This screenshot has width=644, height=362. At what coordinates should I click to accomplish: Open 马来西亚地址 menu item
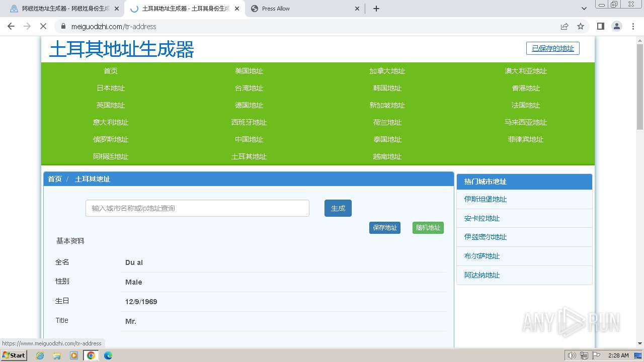pyautogui.click(x=526, y=122)
